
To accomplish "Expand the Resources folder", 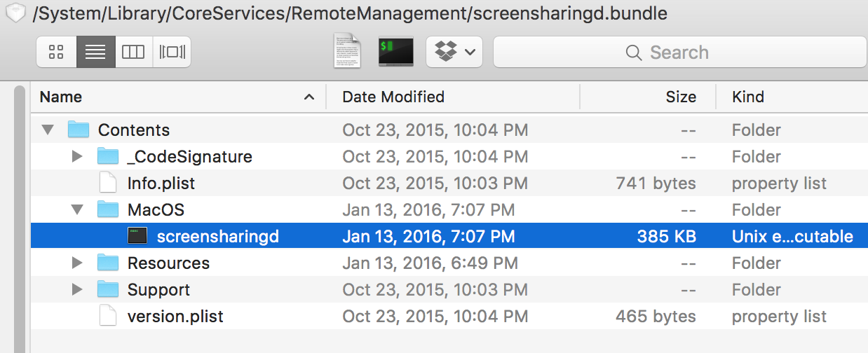I will pos(77,263).
